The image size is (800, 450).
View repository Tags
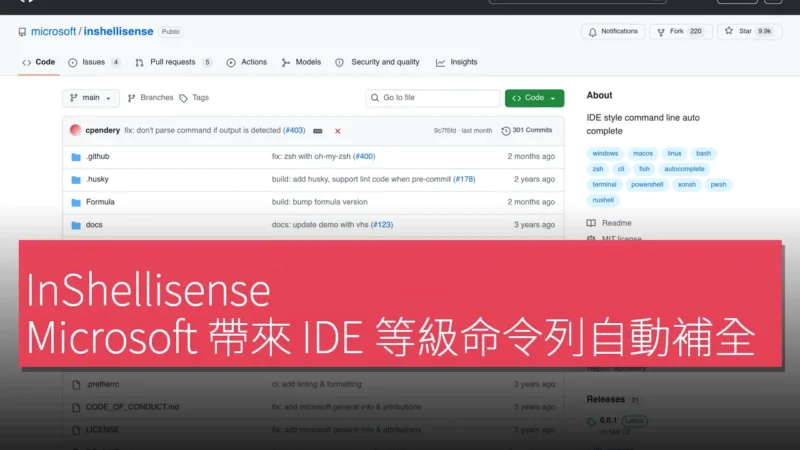(x=194, y=97)
